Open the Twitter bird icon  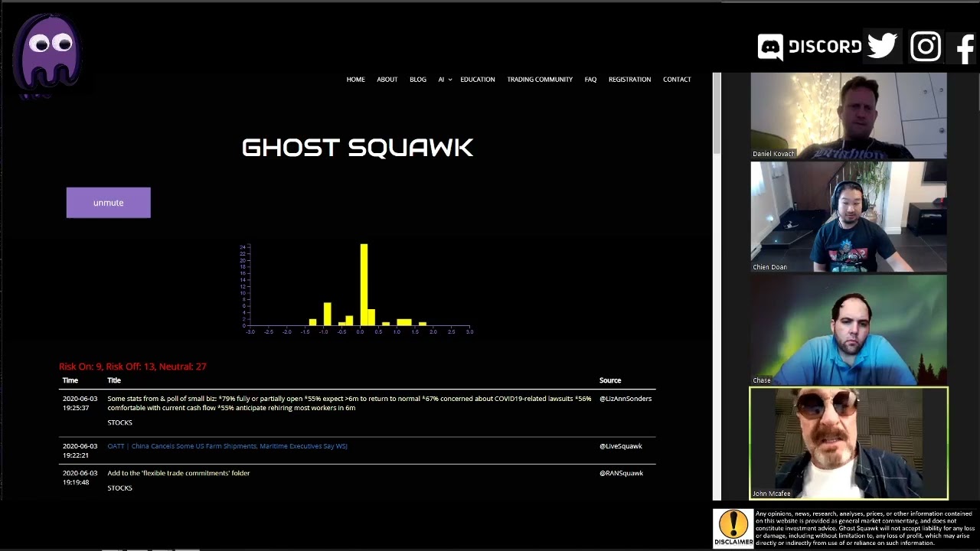click(x=882, y=46)
